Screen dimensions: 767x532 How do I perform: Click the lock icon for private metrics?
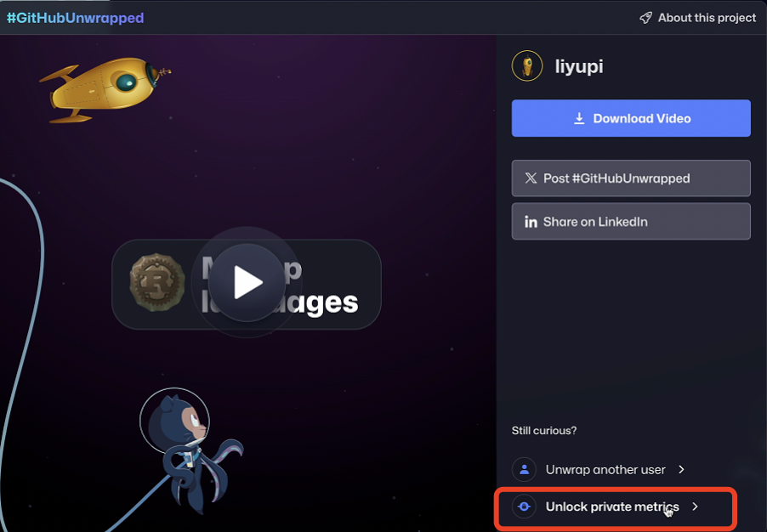coord(524,507)
